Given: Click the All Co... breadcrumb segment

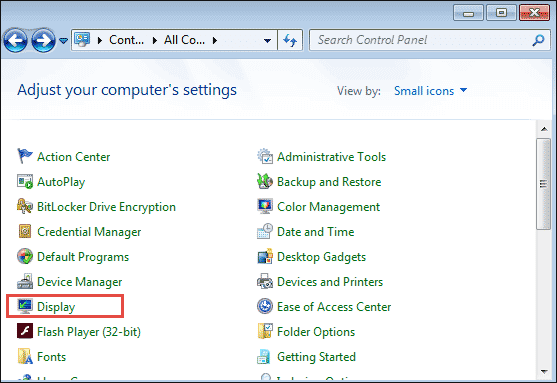Looking at the screenshot, I should [184, 40].
